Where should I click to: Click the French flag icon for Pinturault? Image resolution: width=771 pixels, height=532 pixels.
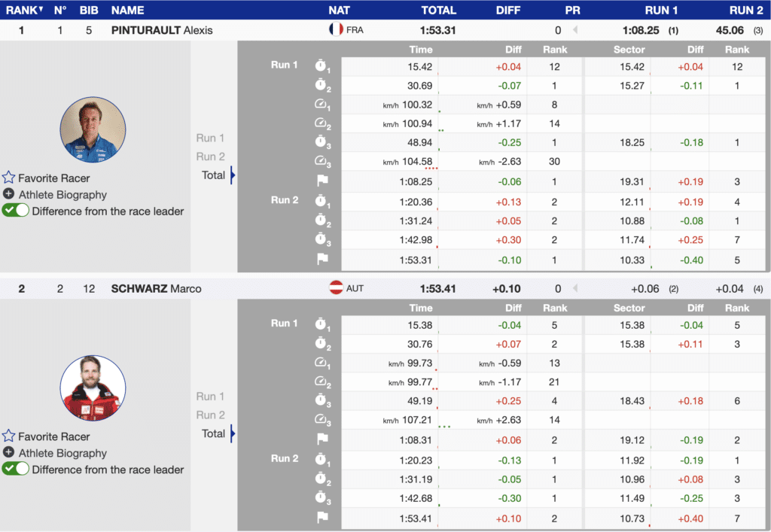point(336,30)
